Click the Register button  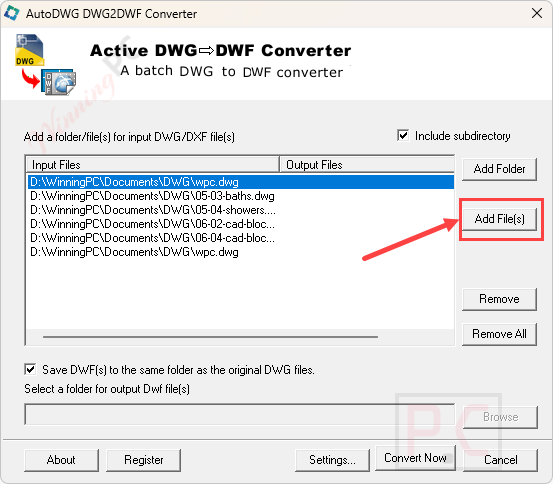pos(144,460)
